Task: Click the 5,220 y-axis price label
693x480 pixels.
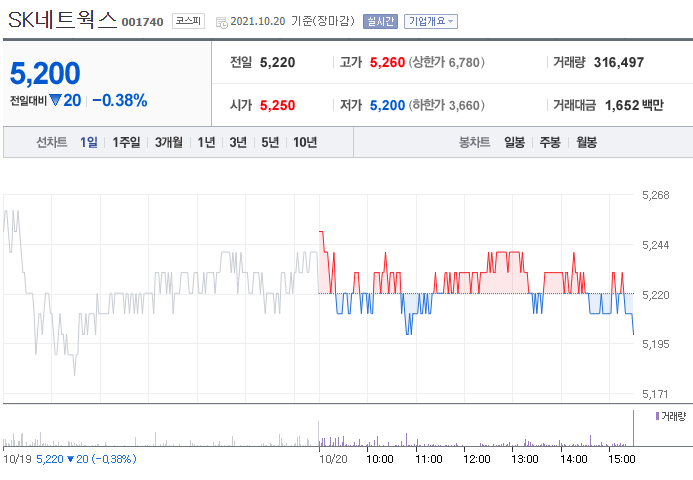Action: 656,295
